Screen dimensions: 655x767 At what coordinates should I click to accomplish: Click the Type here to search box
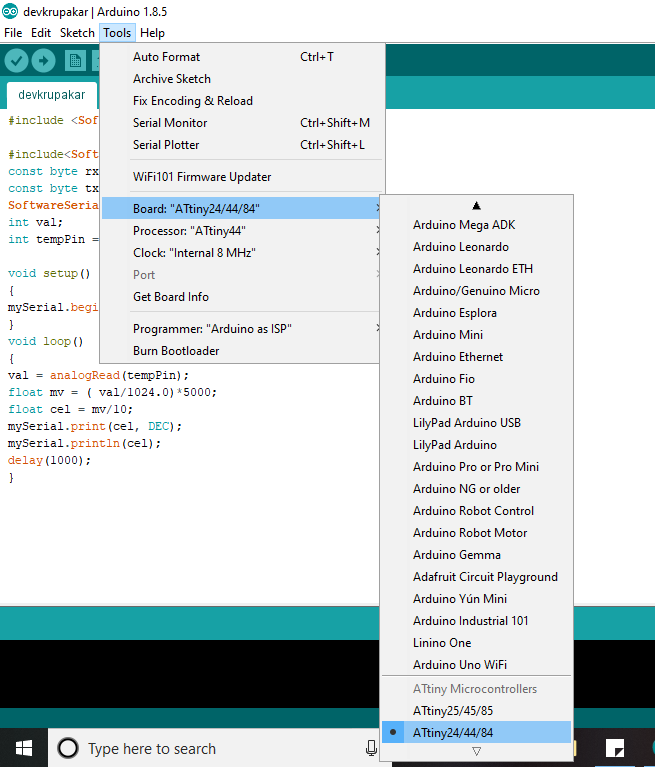click(x=215, y=748)
